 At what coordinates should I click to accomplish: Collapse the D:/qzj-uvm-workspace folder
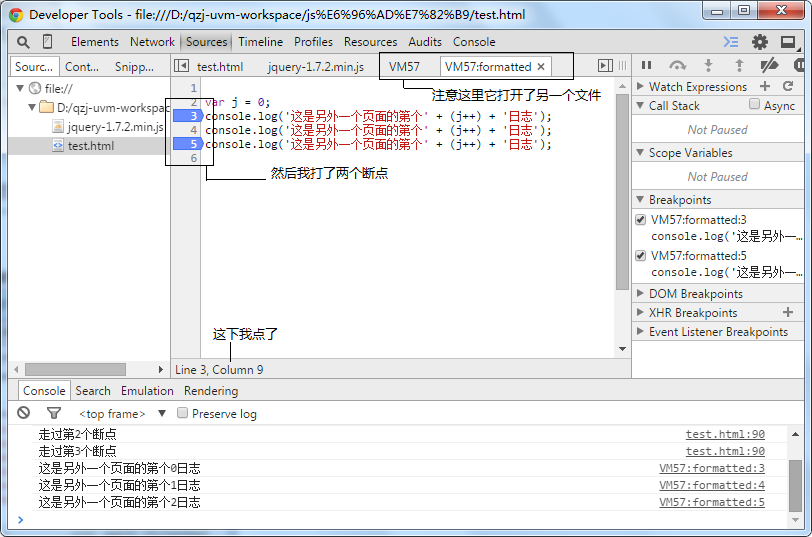coord(32,107)
